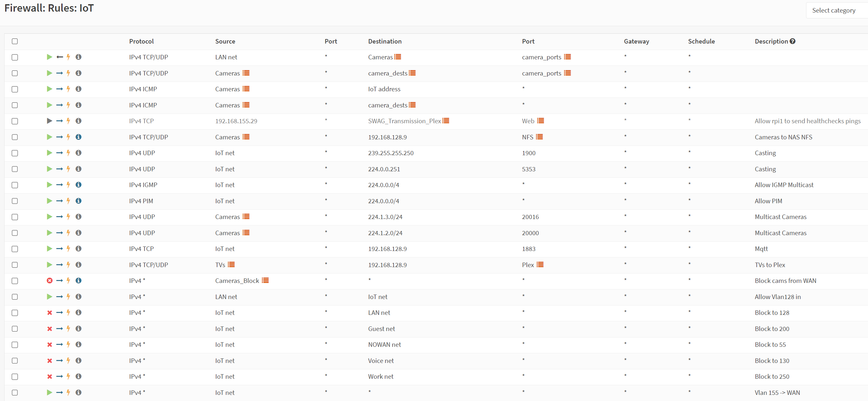
Task: Open the alias list icon next to the Web port
Action: [x=541, y=121]
